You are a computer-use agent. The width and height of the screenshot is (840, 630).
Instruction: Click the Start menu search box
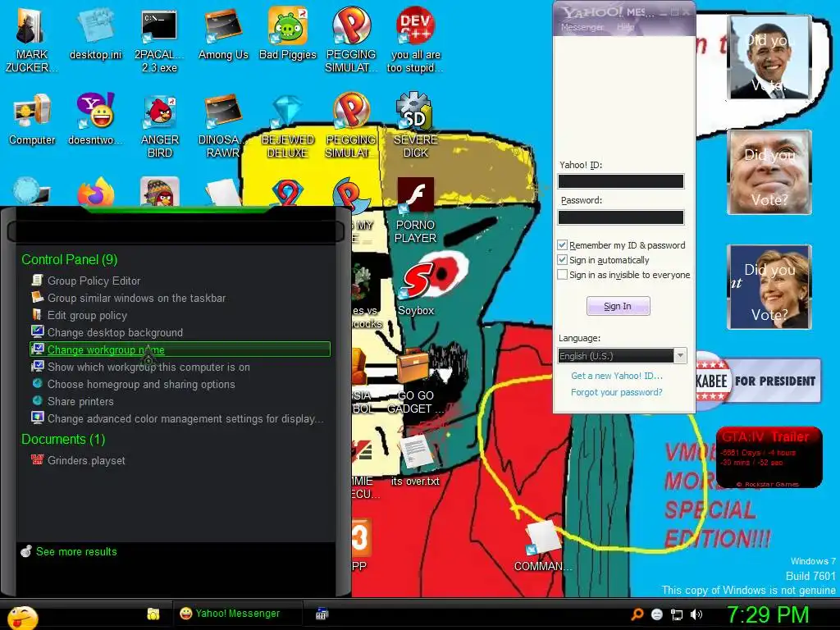coord(176,232)
